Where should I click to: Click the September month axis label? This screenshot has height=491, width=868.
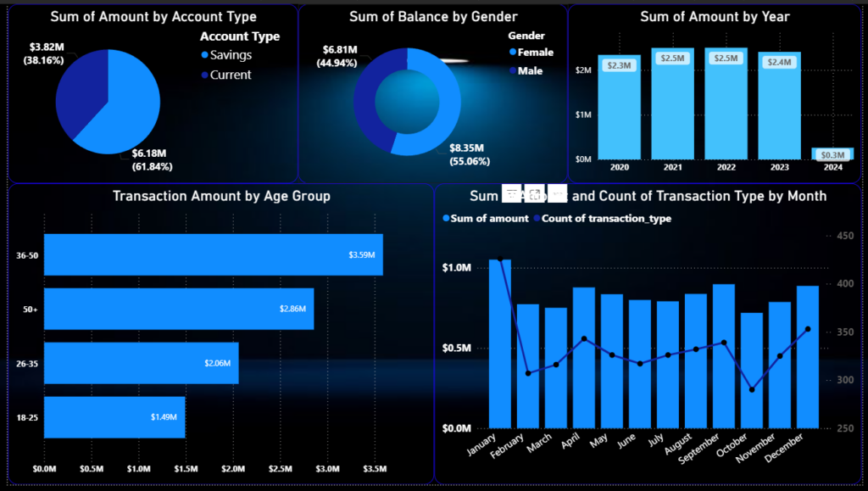click(698, 448)
